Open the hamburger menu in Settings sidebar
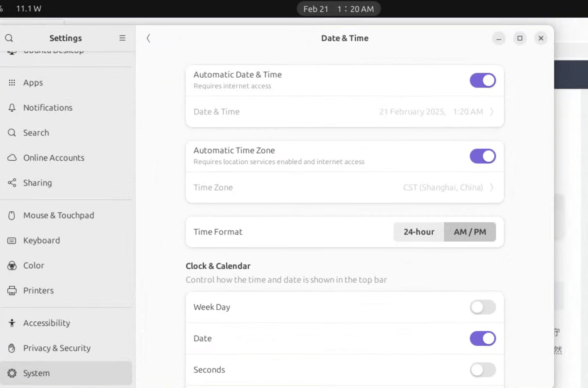 [122, 38]
